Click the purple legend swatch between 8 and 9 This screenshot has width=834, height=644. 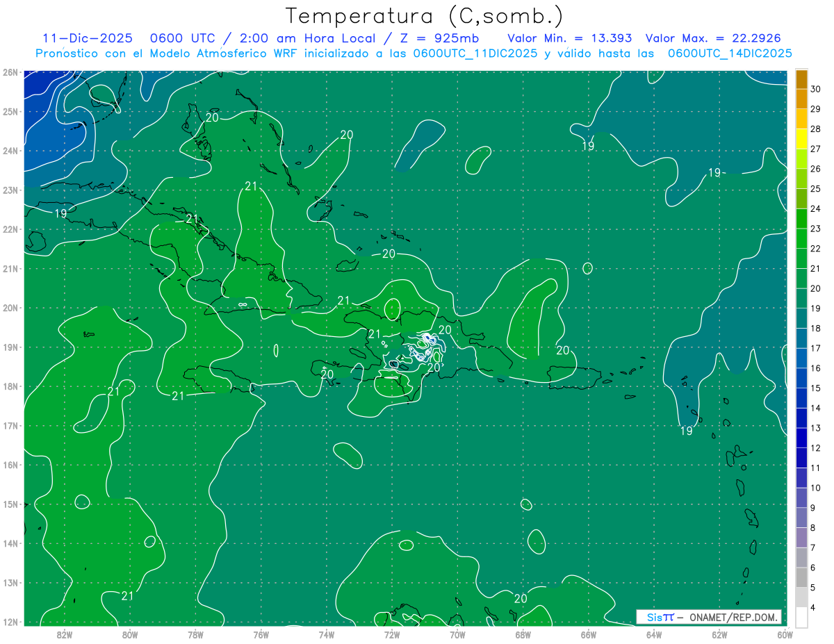(801, 518)
